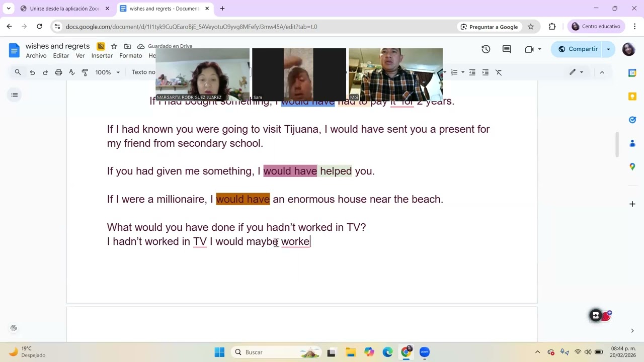
Task: Open the Compartir quick options arrow
Action: tap(608, 49)
